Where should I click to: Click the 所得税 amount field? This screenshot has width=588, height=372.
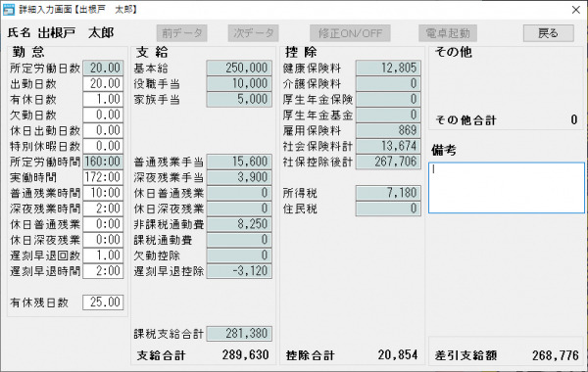click(x=388, y=193)
